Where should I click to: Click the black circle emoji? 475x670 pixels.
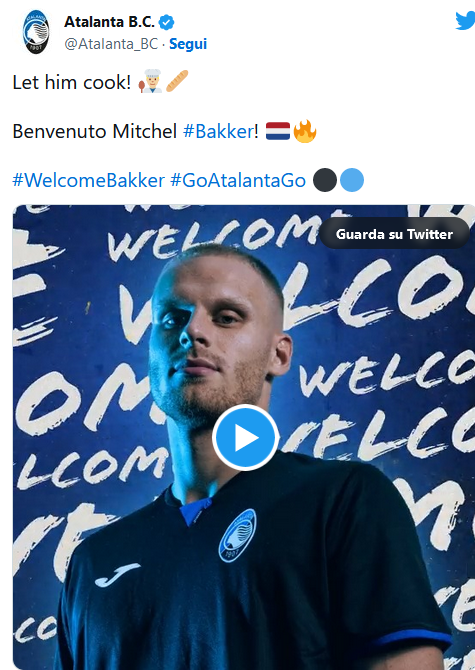tap(325, 180)
